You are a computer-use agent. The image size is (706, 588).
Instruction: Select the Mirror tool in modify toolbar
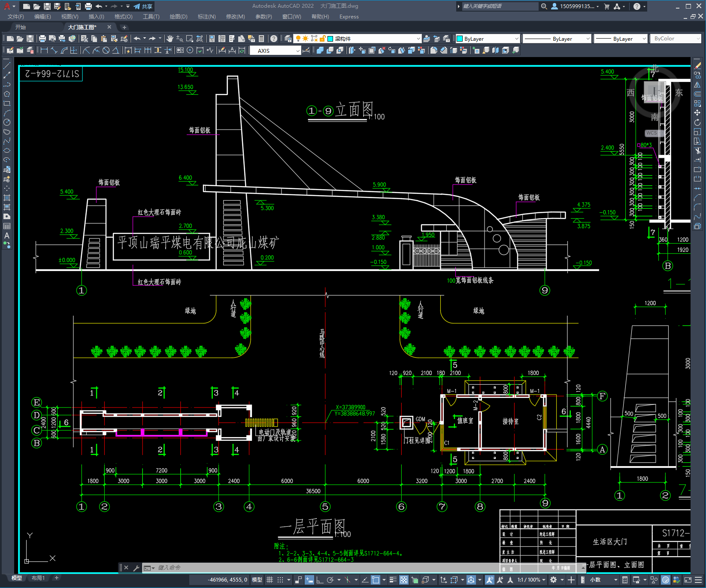[697, 84]
